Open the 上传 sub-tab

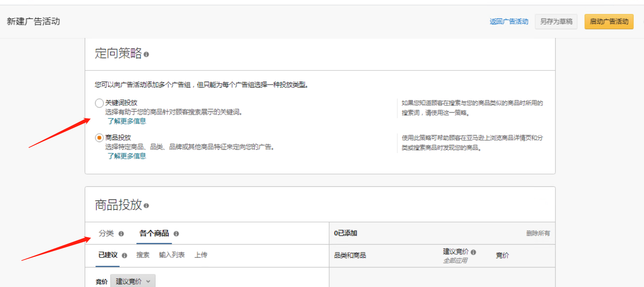[x=201, y=255]
